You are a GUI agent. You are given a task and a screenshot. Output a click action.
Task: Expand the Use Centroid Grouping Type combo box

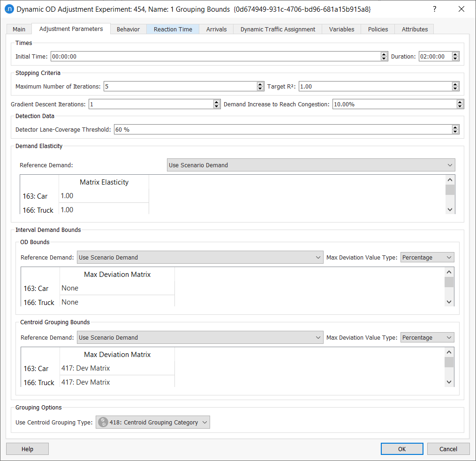pos(204,422)
